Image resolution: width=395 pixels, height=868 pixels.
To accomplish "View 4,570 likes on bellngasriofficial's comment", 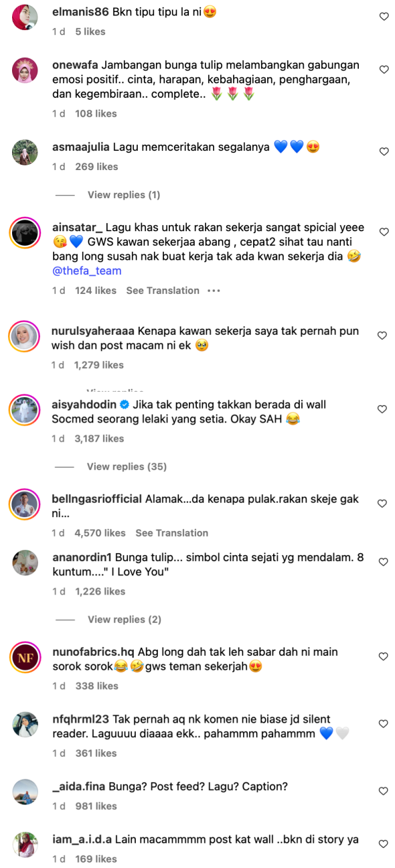I will (100, 533).
